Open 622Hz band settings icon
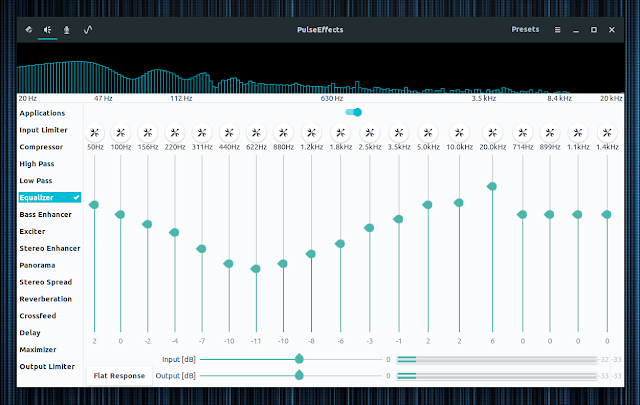This screenshot has width=640, height=405. 256,133
